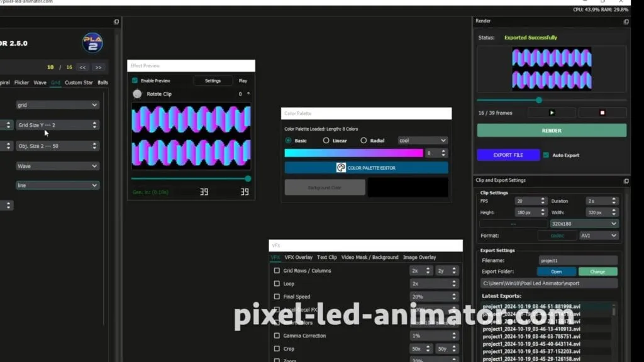
Task: Open the Color Palette Editor
Action: pos(367,167)
